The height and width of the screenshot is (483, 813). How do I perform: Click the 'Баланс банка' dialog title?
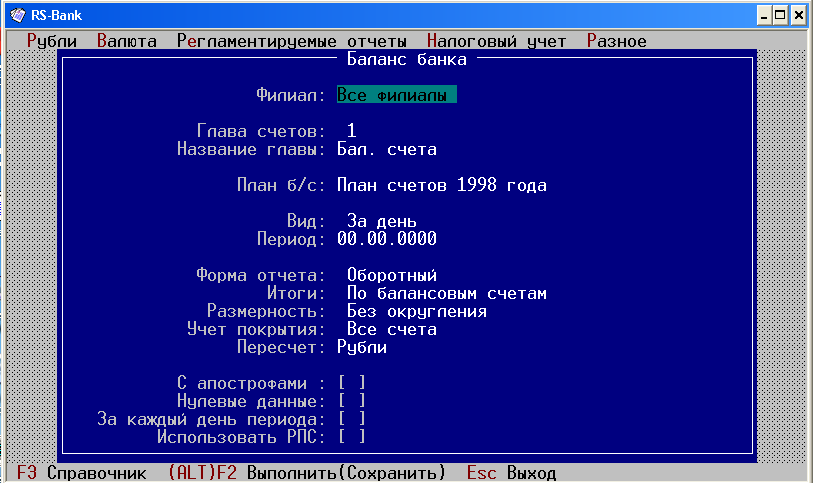[x=406, y=59]
